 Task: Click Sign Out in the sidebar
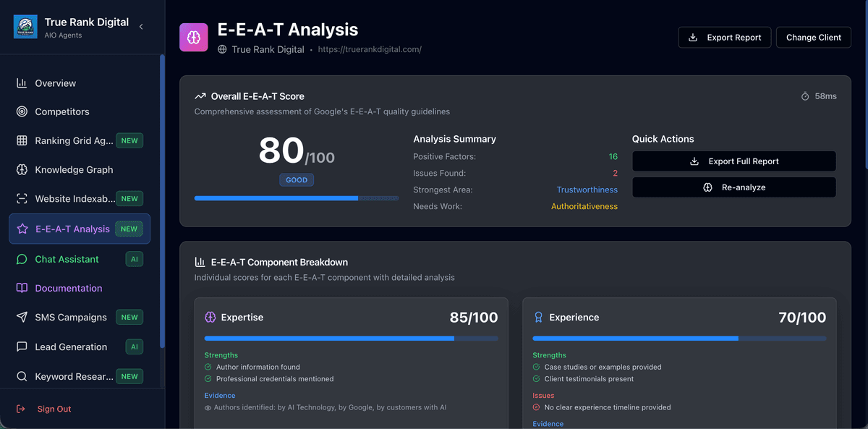tap(54, 409)
